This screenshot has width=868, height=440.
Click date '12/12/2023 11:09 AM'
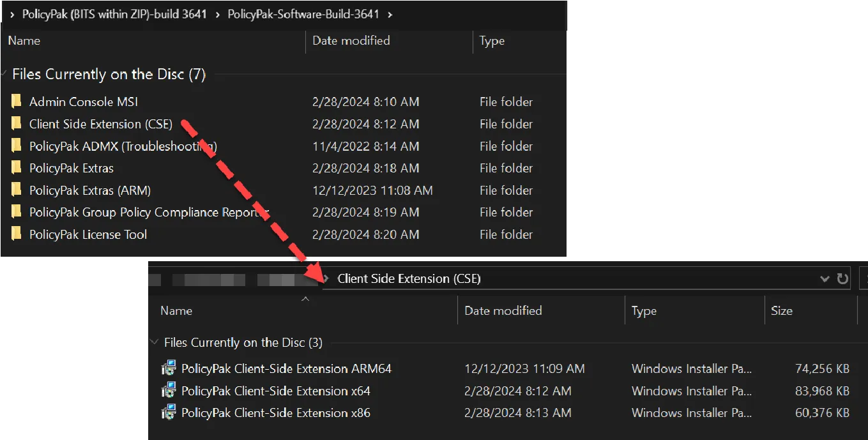coord(524,368)
